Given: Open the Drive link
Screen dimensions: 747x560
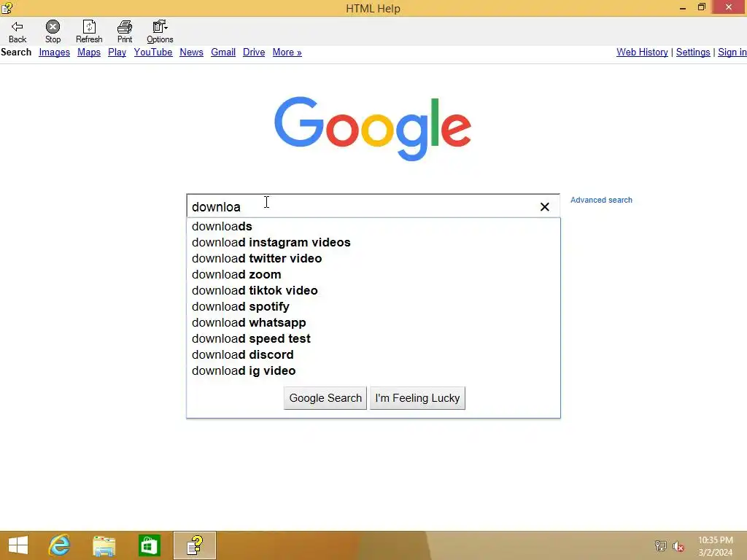Looking at the screenshot, I should point(254,52).
